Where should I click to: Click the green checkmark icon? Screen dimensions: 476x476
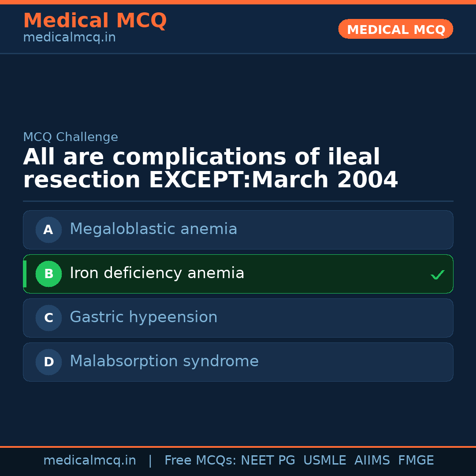click(x=437, y=275)
